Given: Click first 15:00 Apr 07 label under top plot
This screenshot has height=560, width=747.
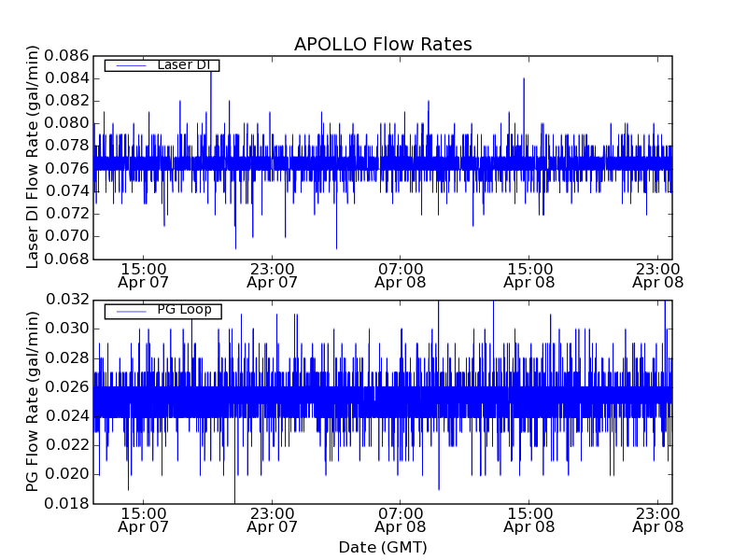Looking at the screenshot, I should [x=143, y=273].
